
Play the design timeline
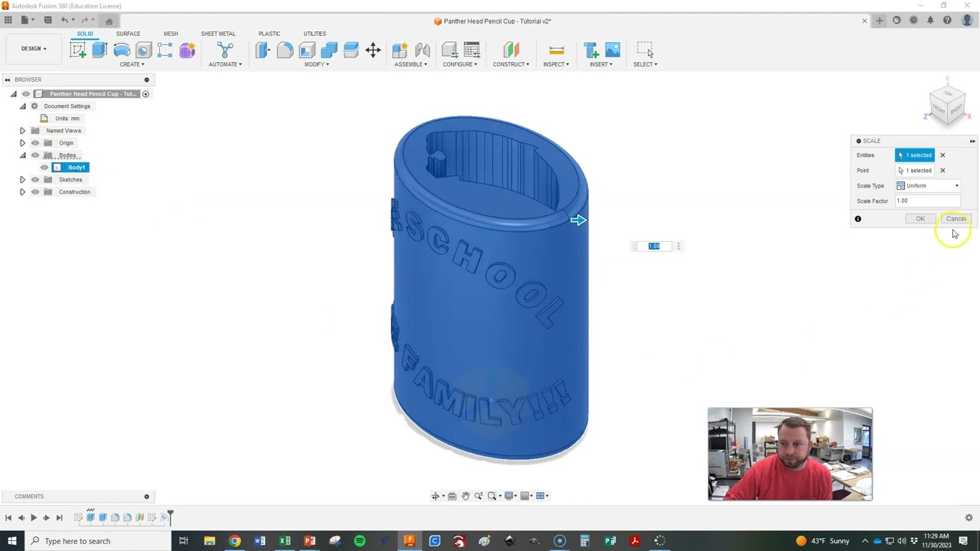click(x=34, y=518)
